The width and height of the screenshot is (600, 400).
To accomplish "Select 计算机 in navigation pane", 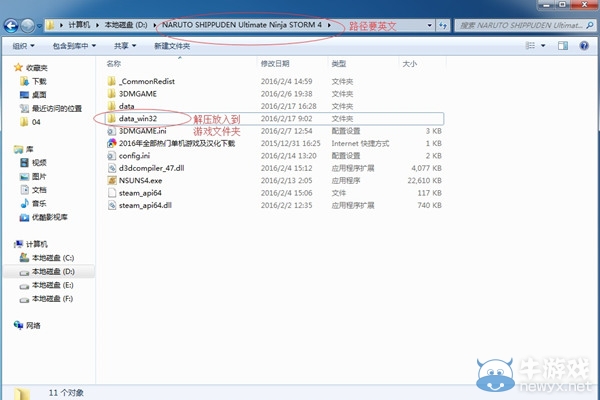I will coord(36,244).
